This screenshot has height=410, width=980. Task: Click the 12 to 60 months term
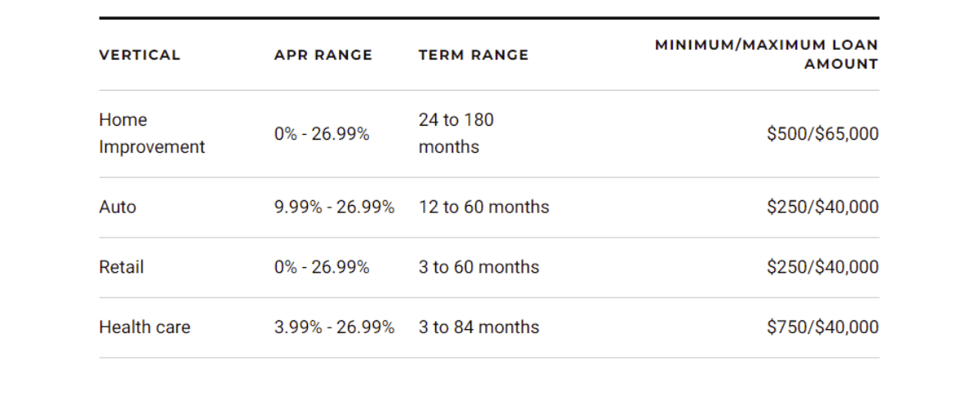[x=484, y=207]
